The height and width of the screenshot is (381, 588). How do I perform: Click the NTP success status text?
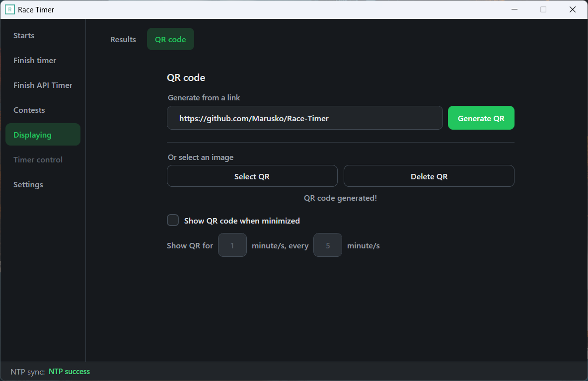point(70,372)
